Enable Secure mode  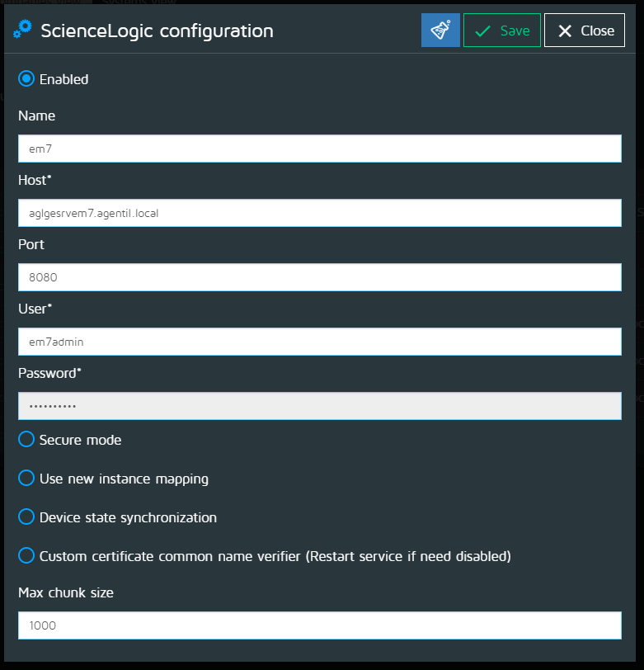tap(26, 440)
